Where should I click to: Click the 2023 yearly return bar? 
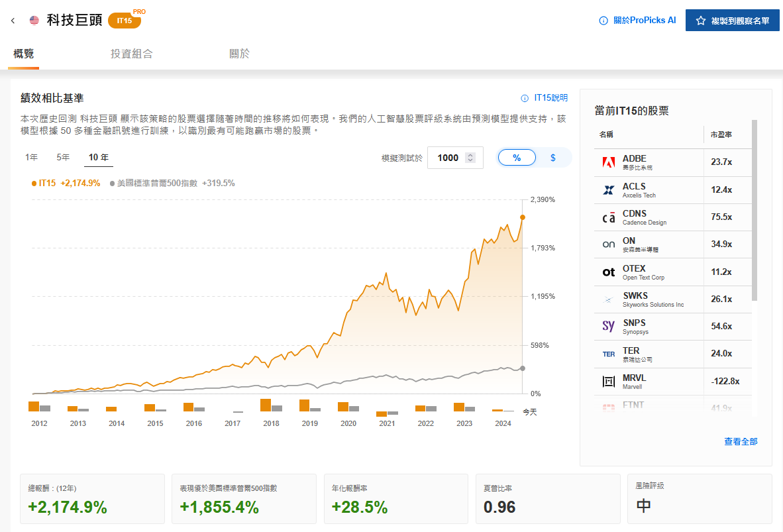(x=459, y=407)
